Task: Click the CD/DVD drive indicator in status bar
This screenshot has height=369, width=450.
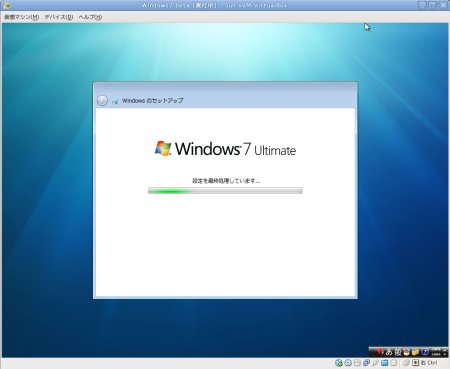Action: (x=348, y=363)
